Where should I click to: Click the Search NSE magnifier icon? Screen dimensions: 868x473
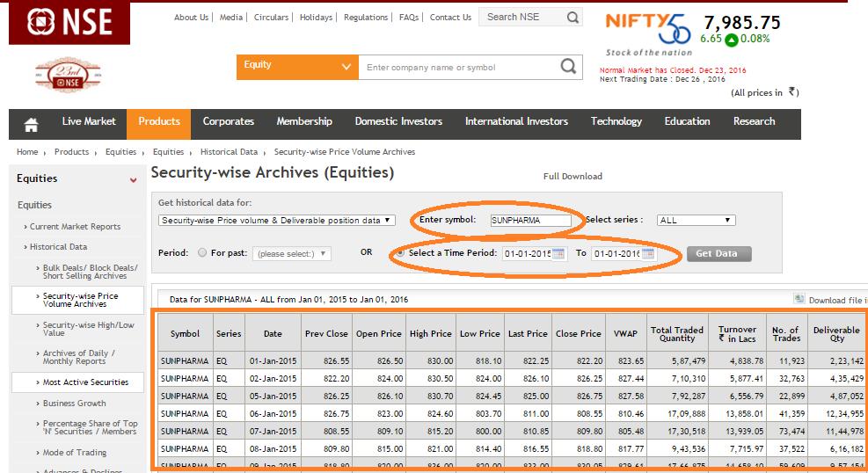pyautogui.click(x=573, y=18)
